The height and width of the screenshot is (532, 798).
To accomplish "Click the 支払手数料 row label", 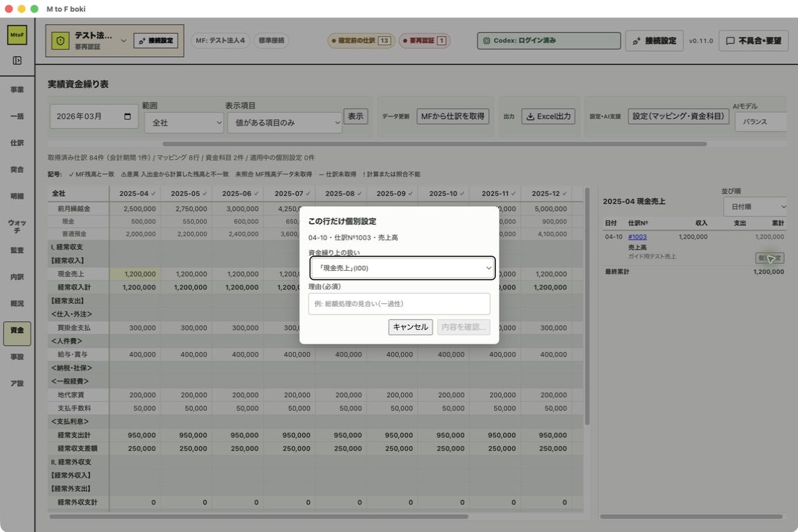I will (x=74, y=408).
